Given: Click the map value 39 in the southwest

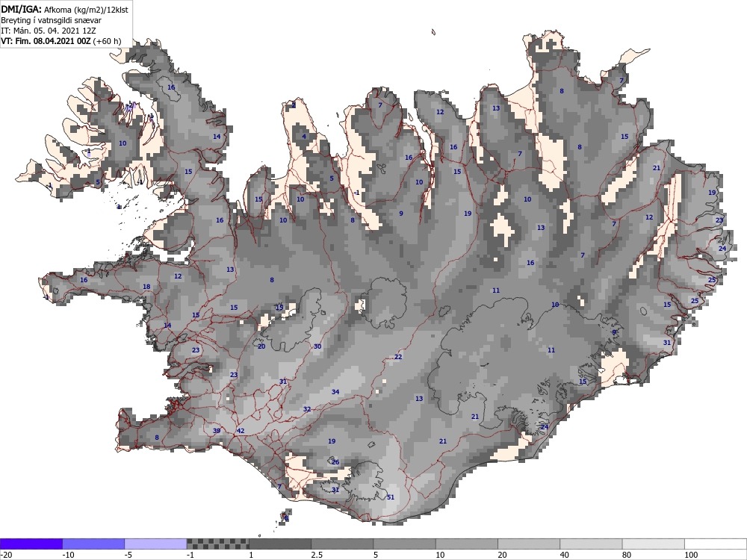Looking at the screenshot, I should (x=217, y=431).
